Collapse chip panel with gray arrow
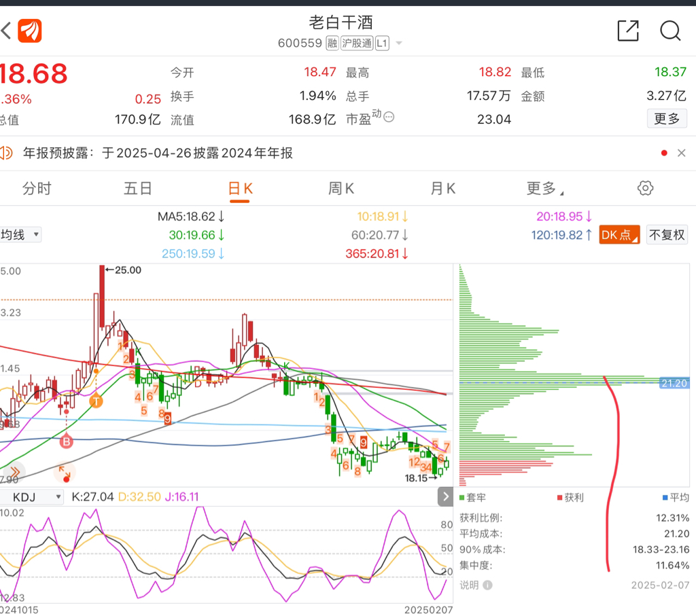This screenshot has width=696, height=616. click(445, 496)
